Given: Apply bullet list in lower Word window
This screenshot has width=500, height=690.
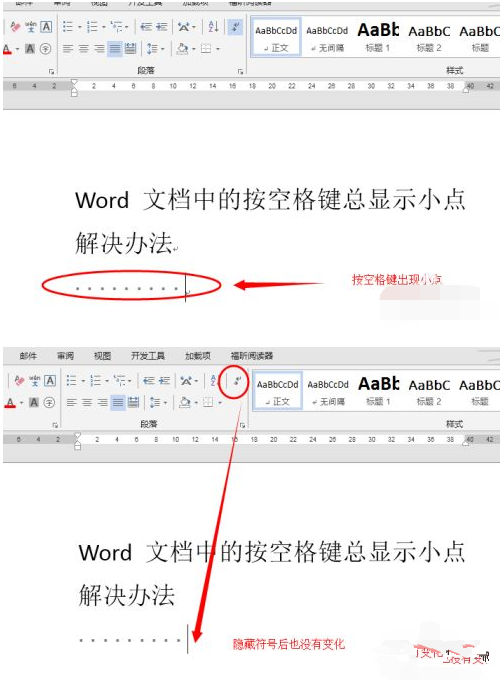Looking at the screenshot, I should pos(71,381).
